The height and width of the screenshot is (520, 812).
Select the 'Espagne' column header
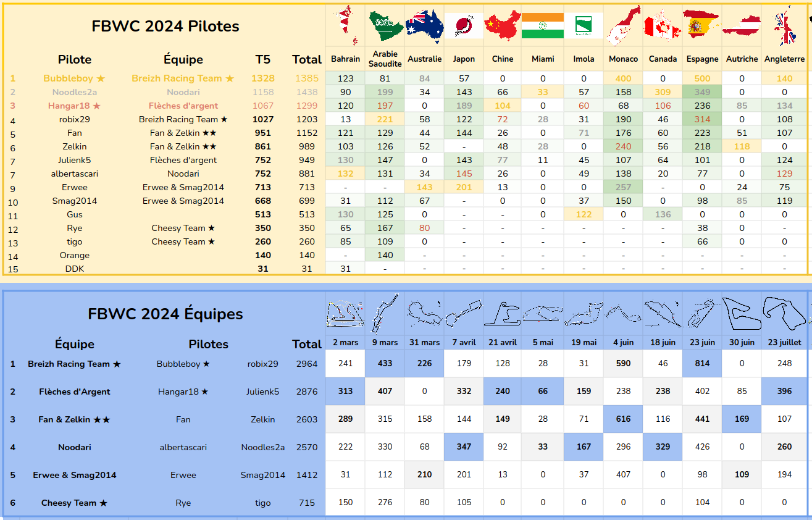pyautogui.click(x=702, y=59)
